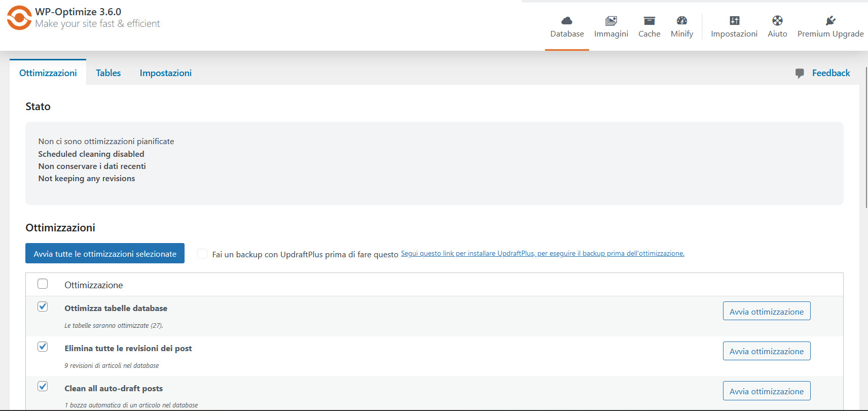
Task: Follow the link to install UpdraftPlus
Action: coord(542,254)
